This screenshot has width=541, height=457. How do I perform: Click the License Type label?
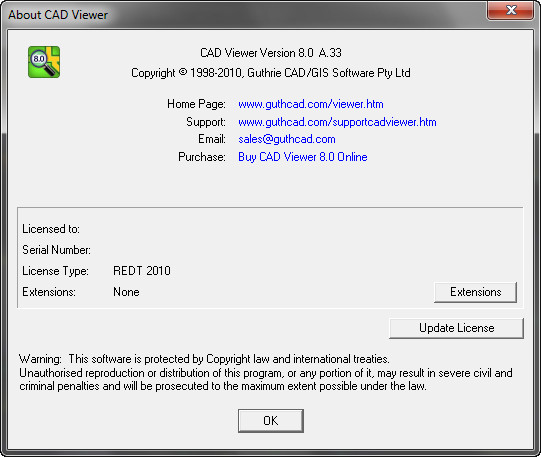point(55,271)
